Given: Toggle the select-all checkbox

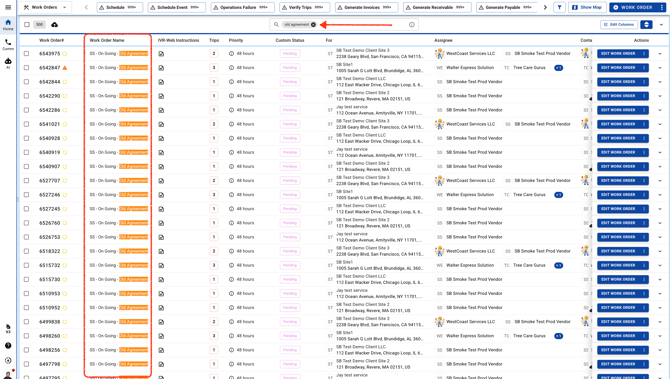Looking at the screenshot, I should click(27, 25).
